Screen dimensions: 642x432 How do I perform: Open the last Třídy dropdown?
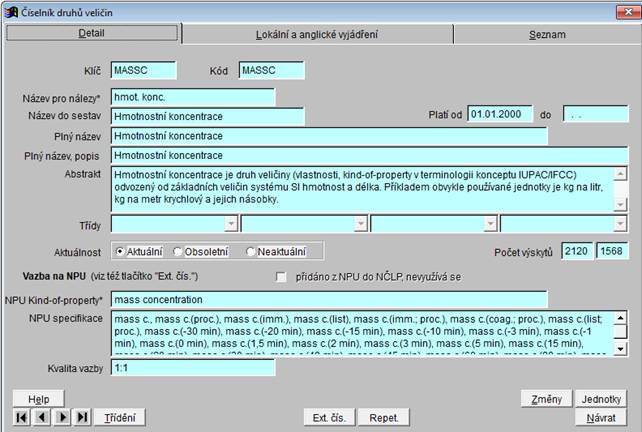click(620, 224)
